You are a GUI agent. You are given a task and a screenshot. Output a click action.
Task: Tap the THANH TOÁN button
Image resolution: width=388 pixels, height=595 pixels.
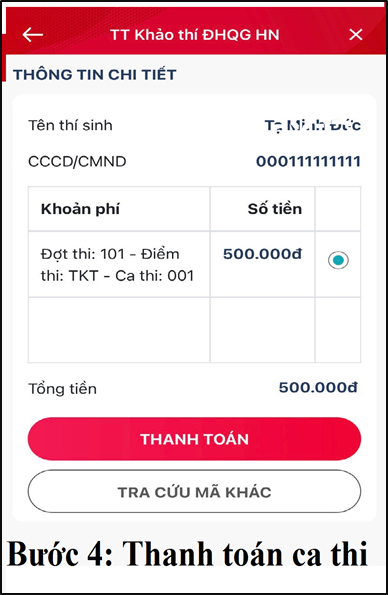pos(194,439)
